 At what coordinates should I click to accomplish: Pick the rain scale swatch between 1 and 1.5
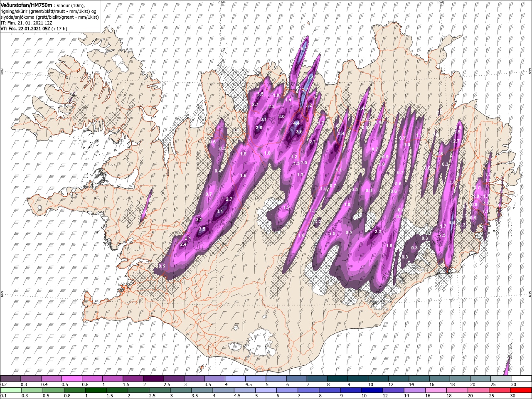[x=96, y=390]
